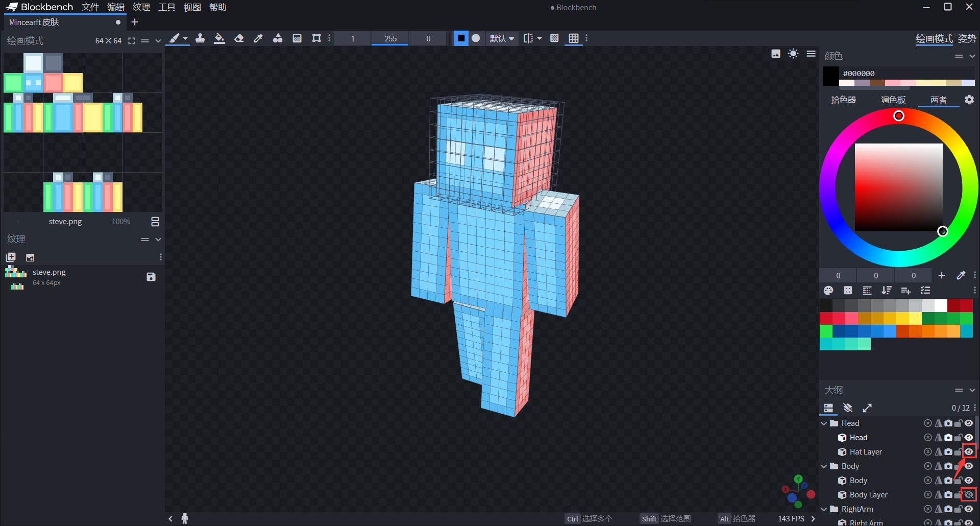Select the gradient tool
This screenshot has width=980, height=526.
297,38
